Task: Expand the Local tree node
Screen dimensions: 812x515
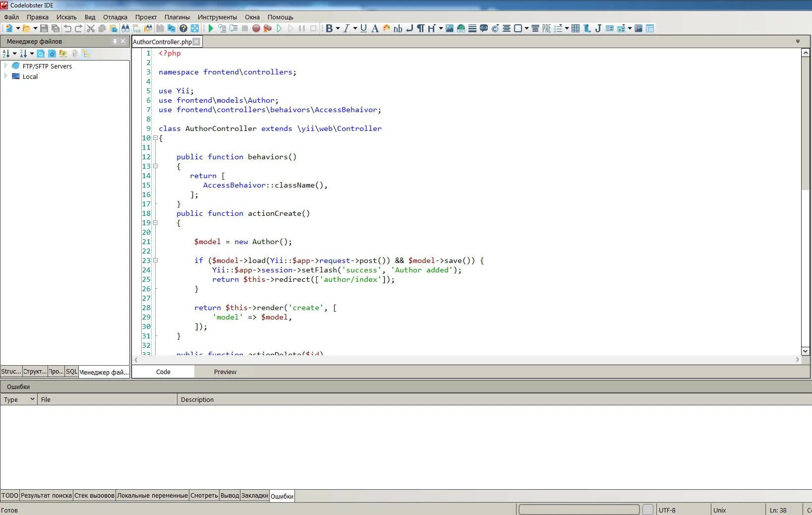Action: [5, 76]
